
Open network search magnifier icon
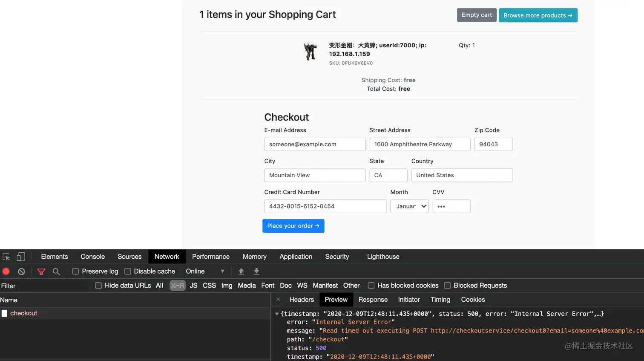(56, 271)
